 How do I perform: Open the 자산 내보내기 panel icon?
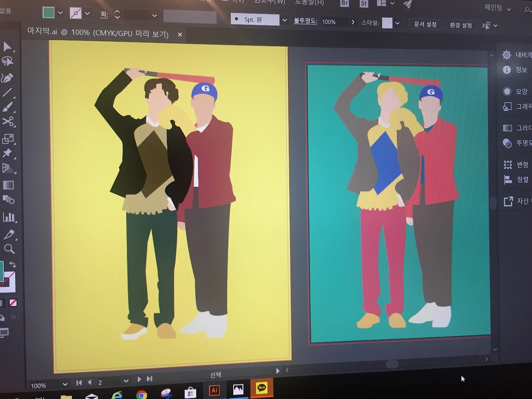pos(508,202)
